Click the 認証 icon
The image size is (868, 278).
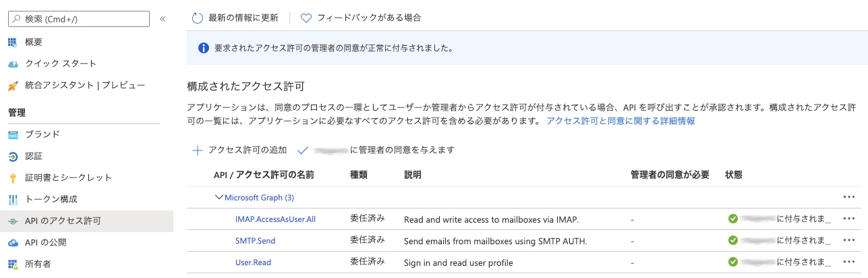[13, 156]
